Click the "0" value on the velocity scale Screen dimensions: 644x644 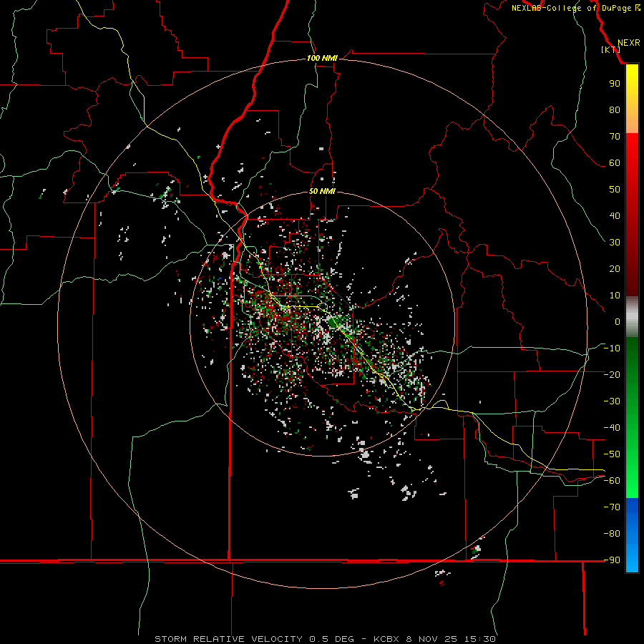618,321
